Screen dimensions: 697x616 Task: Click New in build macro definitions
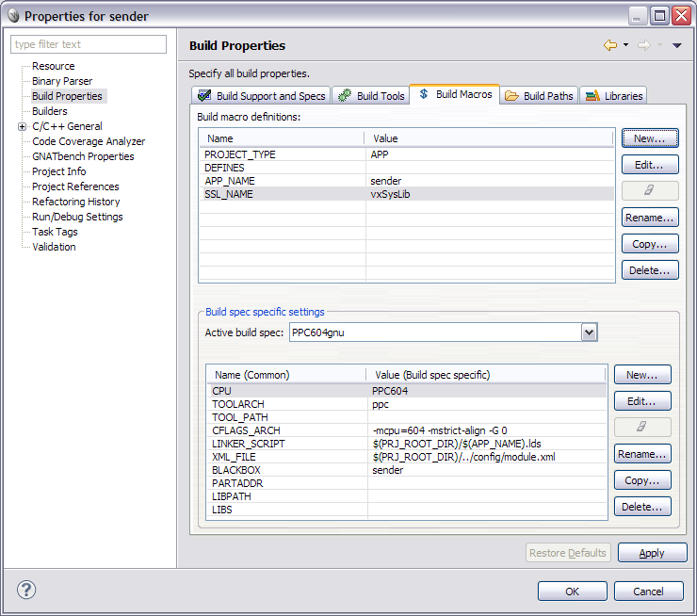[650, 138]
